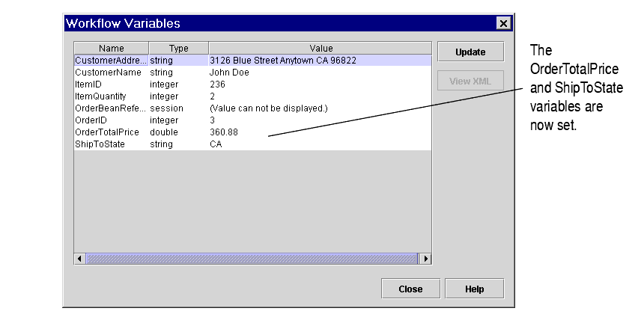Click the horizontal scrollbar's left arrow
The height and width of the screenshot is (323, 644).
[79, 259]
